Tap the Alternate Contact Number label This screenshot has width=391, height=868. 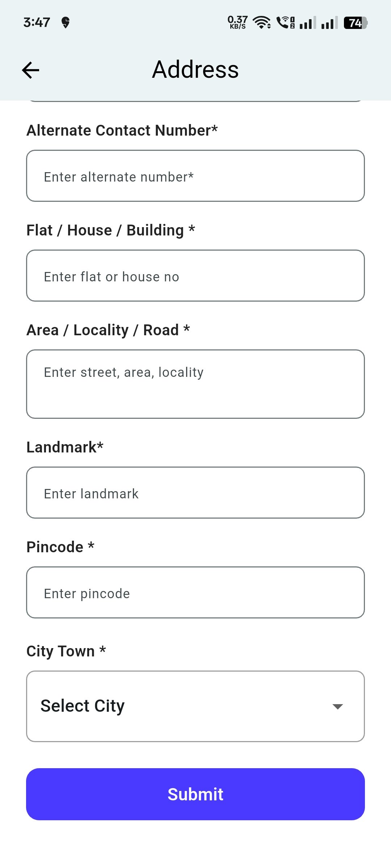point(122,131)
